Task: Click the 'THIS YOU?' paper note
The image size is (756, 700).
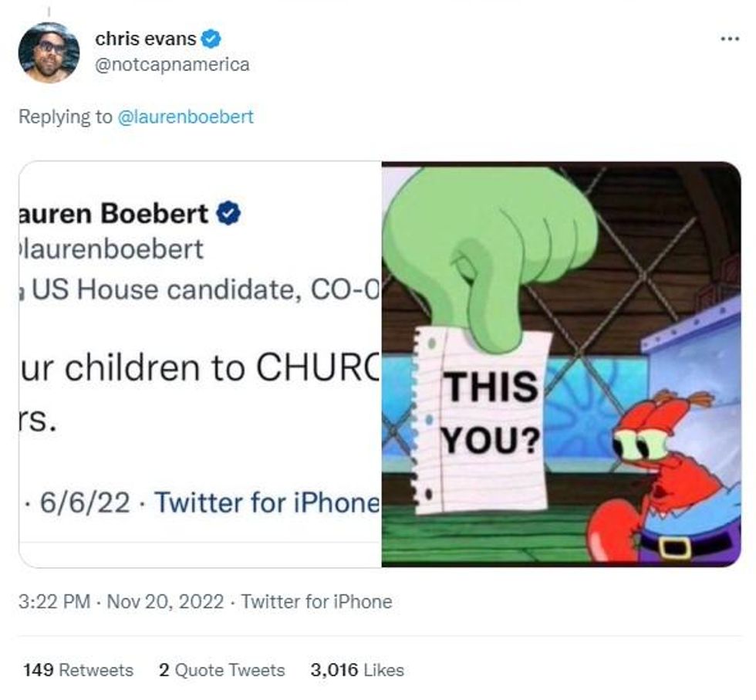Action: point(488,421)
